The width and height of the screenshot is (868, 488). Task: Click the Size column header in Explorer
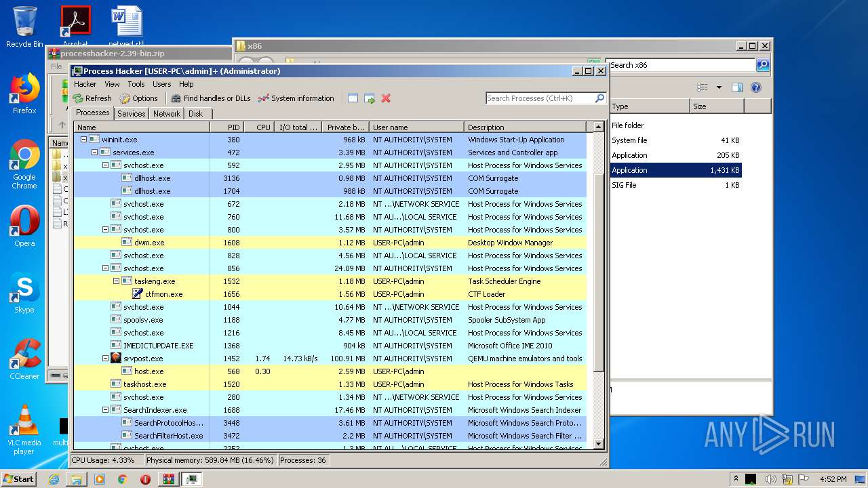717,106
